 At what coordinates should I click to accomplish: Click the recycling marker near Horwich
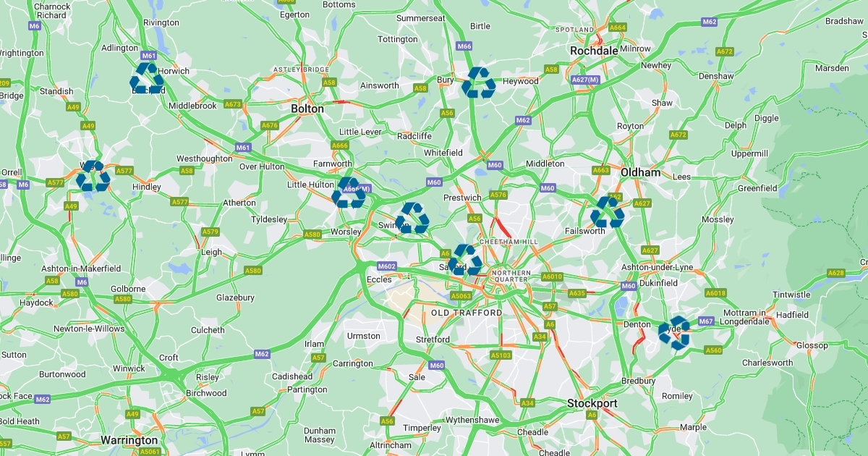coord(147,78)
